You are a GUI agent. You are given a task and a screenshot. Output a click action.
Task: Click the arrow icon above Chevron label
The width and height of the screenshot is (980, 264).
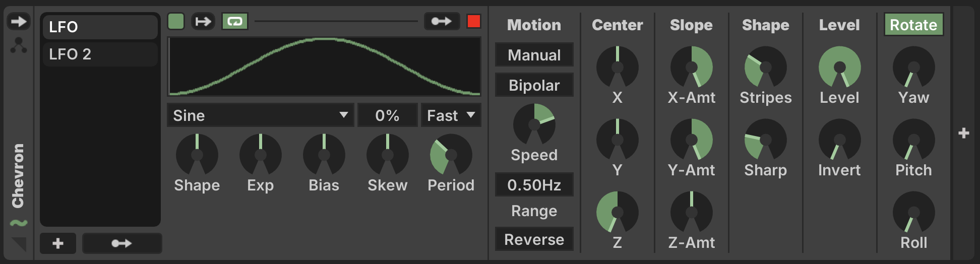19,22
